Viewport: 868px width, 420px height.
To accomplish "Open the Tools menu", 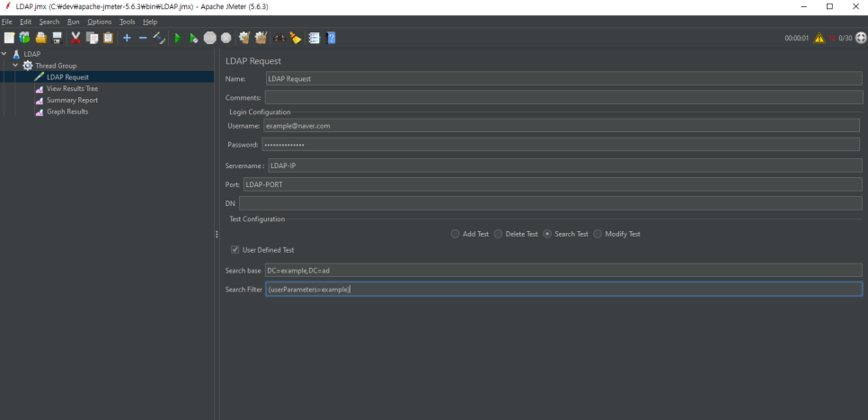I will click(127, 22).
